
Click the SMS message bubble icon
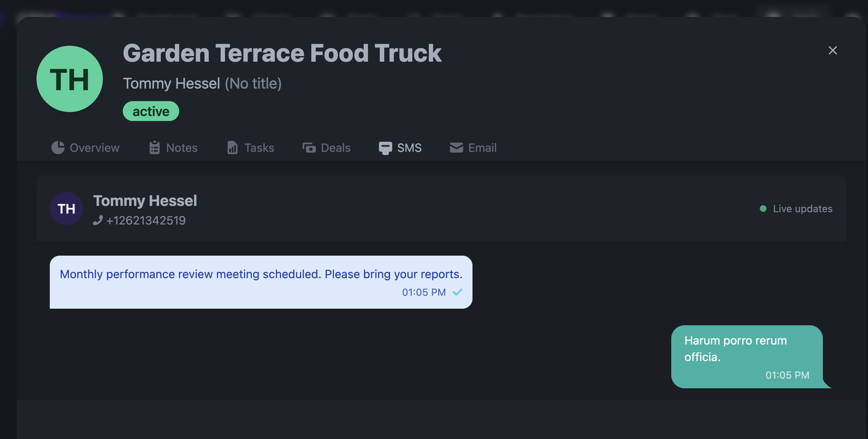coord(385,148)
